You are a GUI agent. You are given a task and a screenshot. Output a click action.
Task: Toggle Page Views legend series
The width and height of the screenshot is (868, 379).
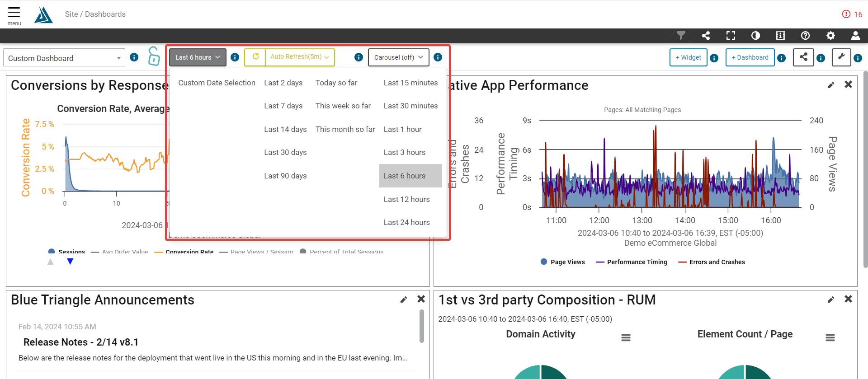[562, 262]
